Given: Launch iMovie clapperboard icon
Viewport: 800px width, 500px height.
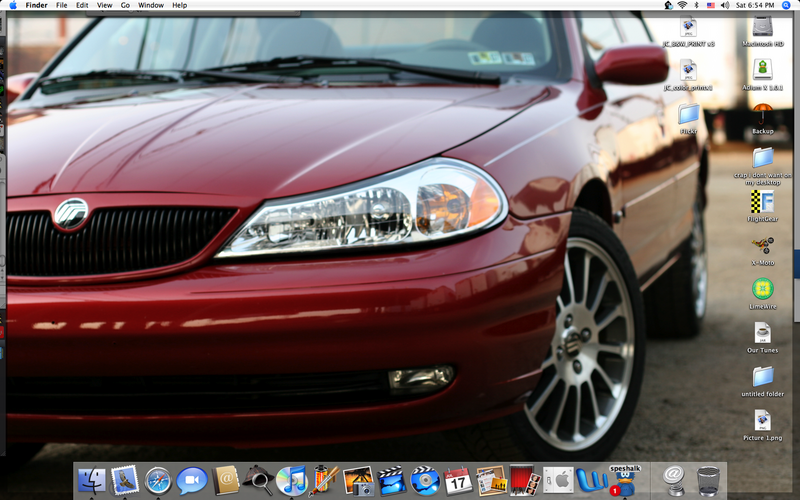Looking at the screenshot, I should tap(391, 480).
